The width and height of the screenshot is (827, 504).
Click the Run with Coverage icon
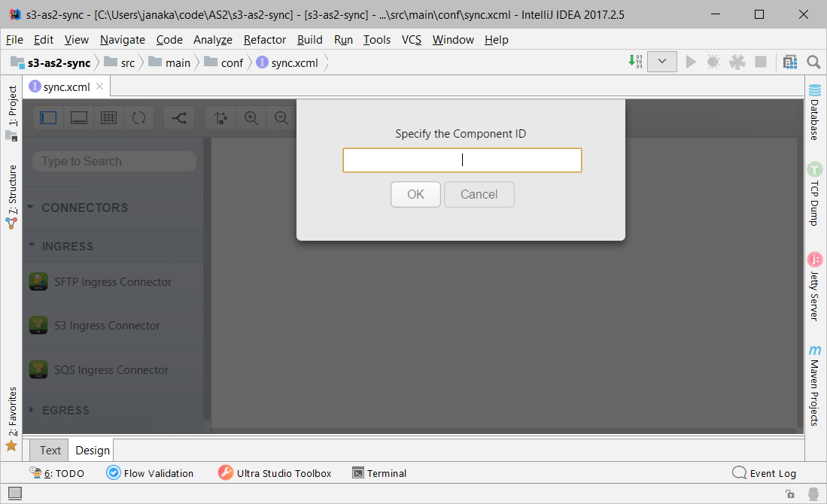coord(737,62)
